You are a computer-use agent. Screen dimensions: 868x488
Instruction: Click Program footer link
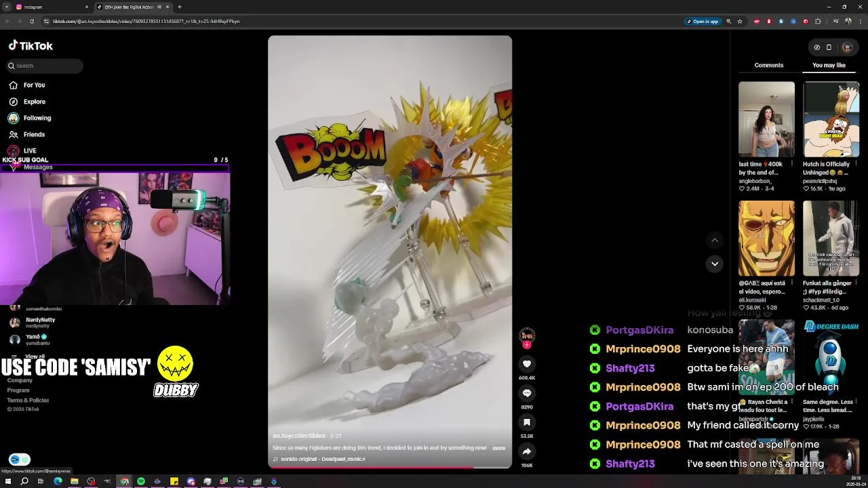pyautogui.click(x=18, y=390)
